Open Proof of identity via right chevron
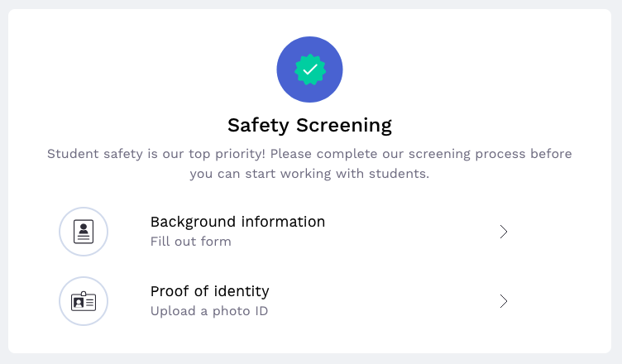This screenshot has width=622, height=364. [x=503, y=301]
